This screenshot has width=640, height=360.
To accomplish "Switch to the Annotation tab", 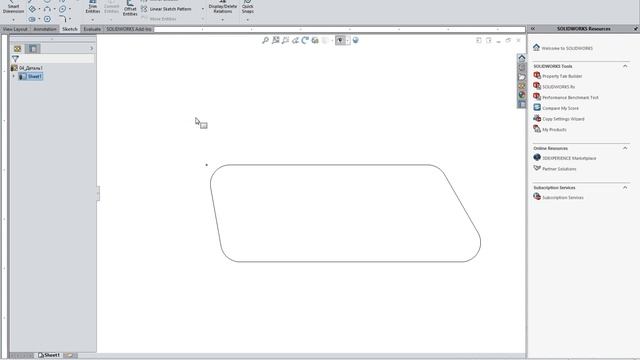I will [x=45, y=29].
